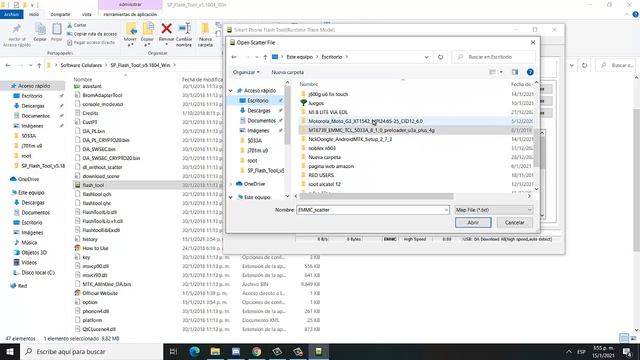
Task: Open Google Chrome from the taskbar
Action: [256, 351]
